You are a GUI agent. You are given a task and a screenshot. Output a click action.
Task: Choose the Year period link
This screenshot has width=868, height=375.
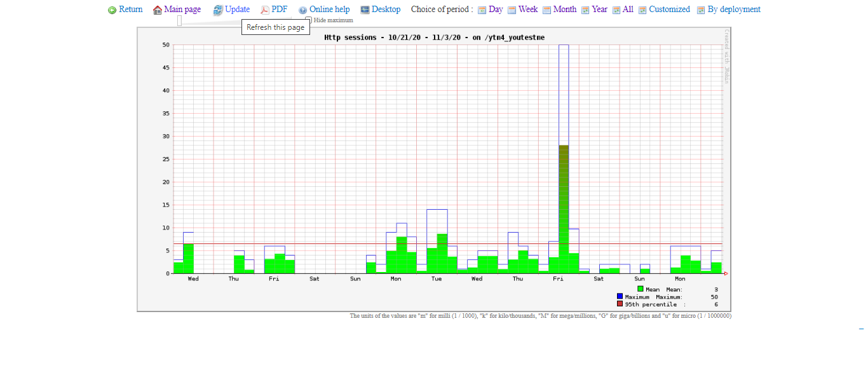599,10
